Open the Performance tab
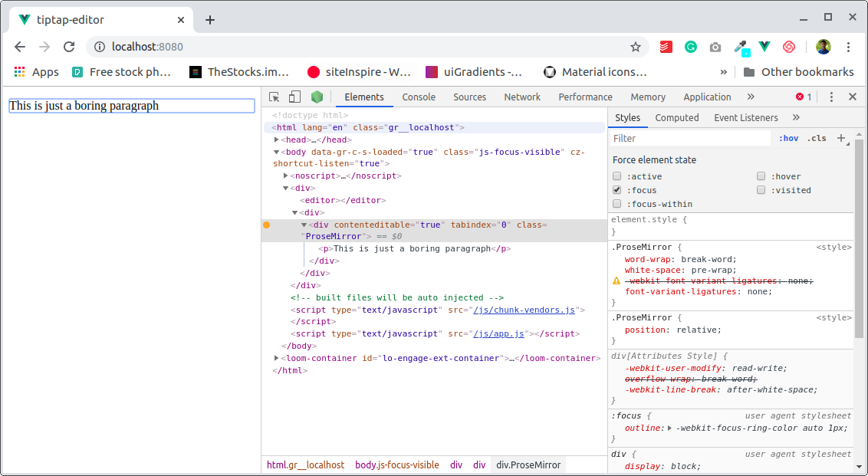This screenshot has height=476, width=868. click(585, 97)
